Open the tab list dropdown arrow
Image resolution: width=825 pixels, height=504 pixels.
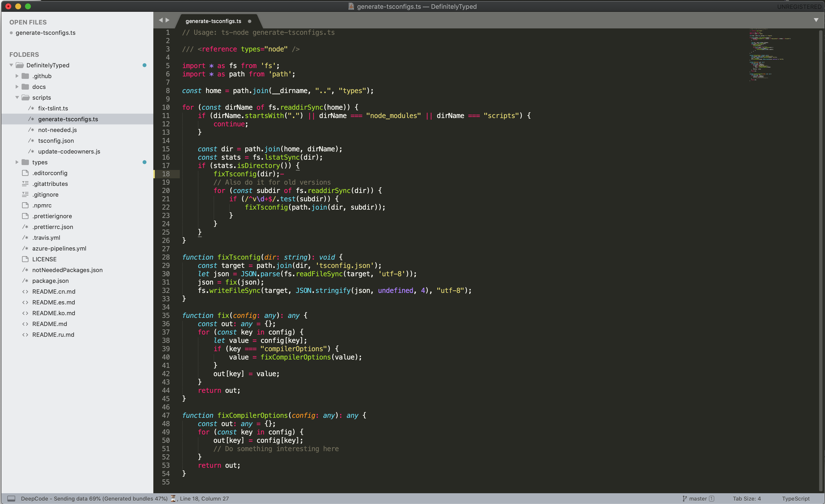pyautogui.click(x=816, y=20)
